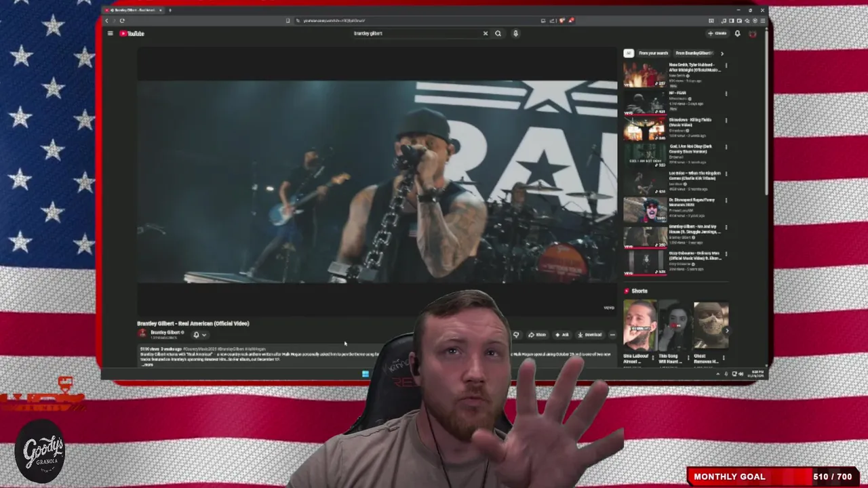The image size is (868, 488).
Task: Open the Create button
Action: [717, 33]
